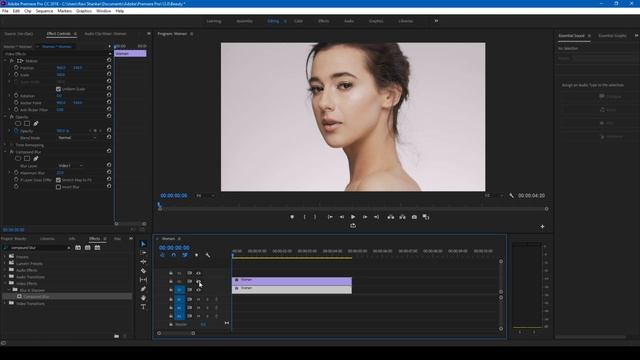Image resolution: width=640 pixels, height=360 pixels.
Task: Open the Sequence menu
Action: 44,11
